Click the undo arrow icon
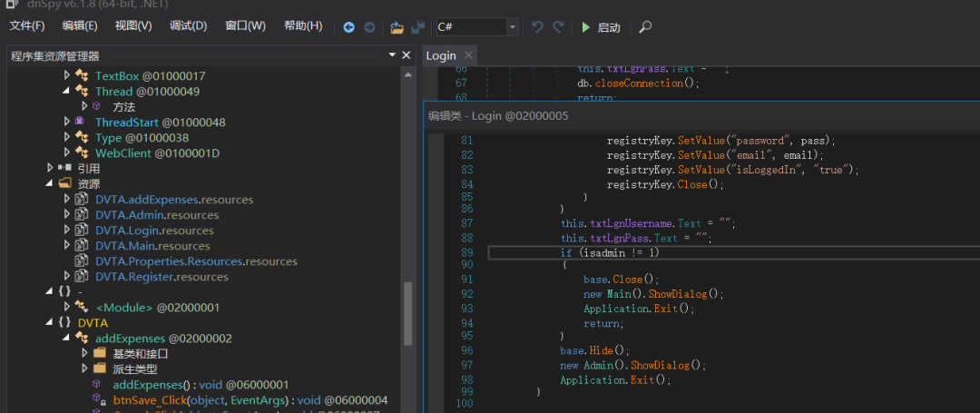Viewport: 980px width, 413px height. 537,27
